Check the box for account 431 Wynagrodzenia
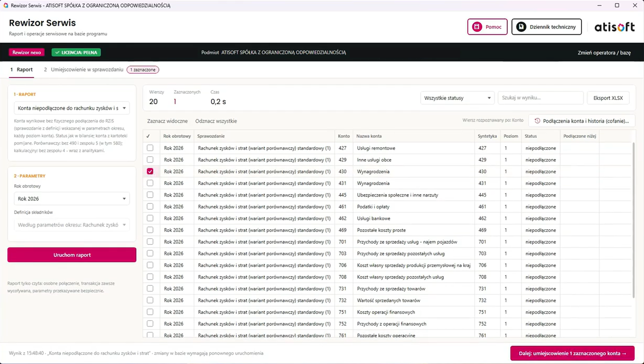This screenshot has height=364, width=644. [150, 183]
